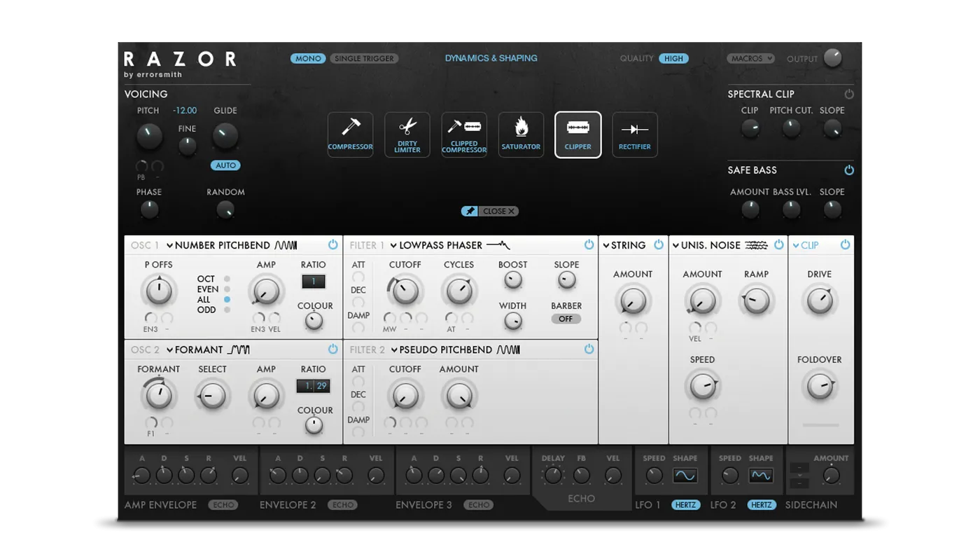
Task: Click the Envelope 3 ECHO button
Action: click(479, 505)
